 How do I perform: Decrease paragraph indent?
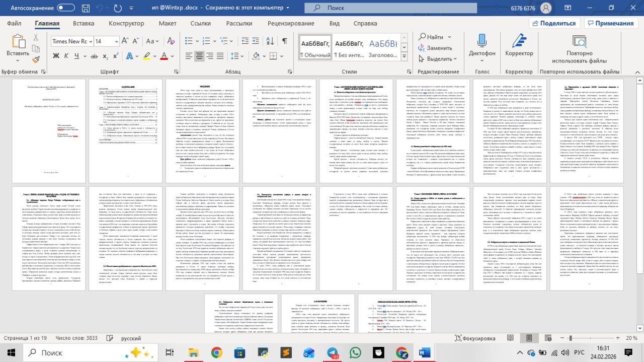(x=245, y=41)
